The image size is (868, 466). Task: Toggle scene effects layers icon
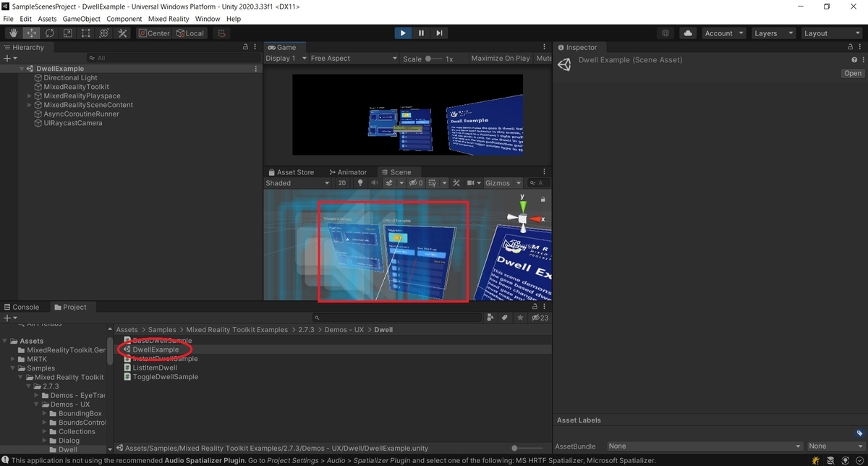pos(391,183)
